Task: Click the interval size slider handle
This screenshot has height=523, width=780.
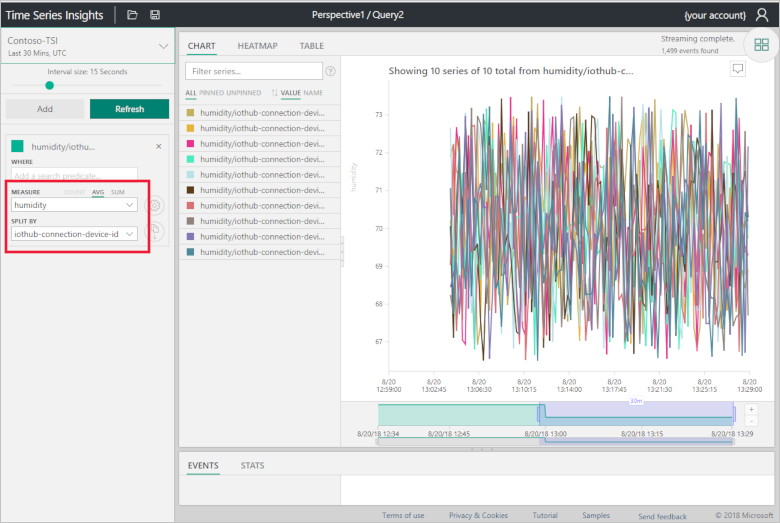Action: point(49,85)
